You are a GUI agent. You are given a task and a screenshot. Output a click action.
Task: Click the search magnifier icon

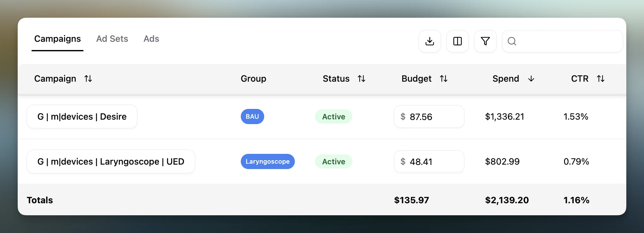coord(512,41)
